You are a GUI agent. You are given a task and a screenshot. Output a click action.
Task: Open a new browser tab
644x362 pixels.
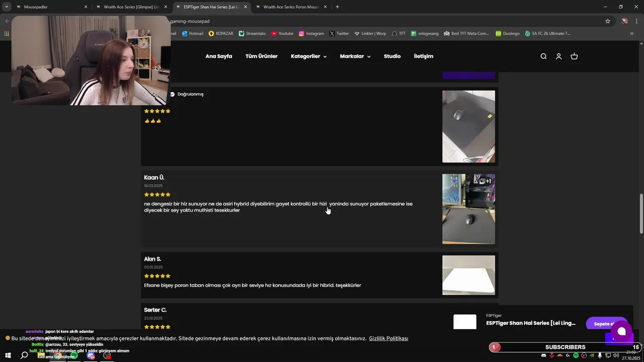coord(337,7)
